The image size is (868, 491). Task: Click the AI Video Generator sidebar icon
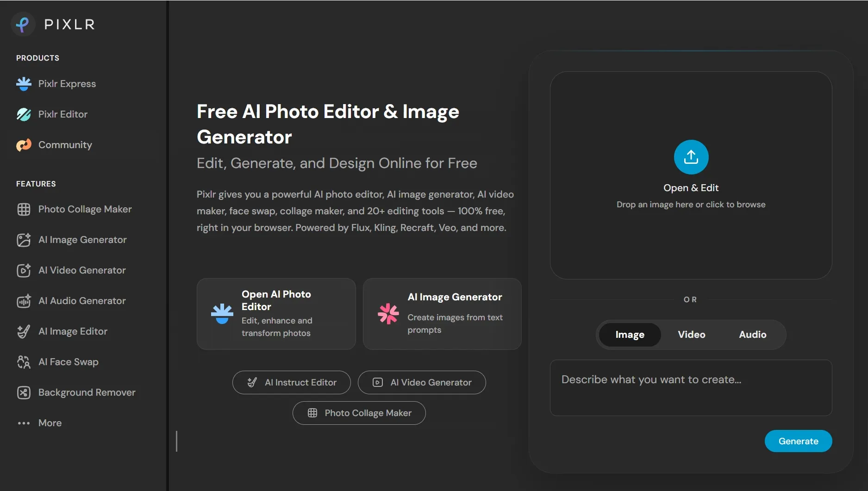(x=24, y=270)
